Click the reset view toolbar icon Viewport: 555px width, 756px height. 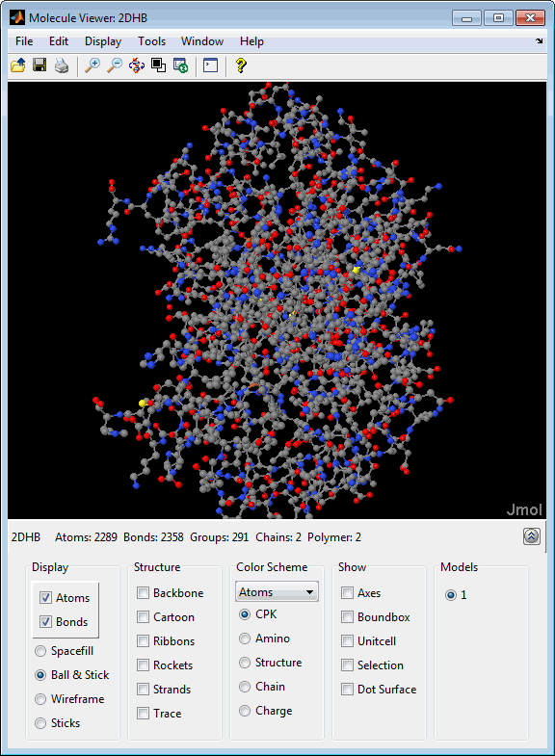pos(180,65)
